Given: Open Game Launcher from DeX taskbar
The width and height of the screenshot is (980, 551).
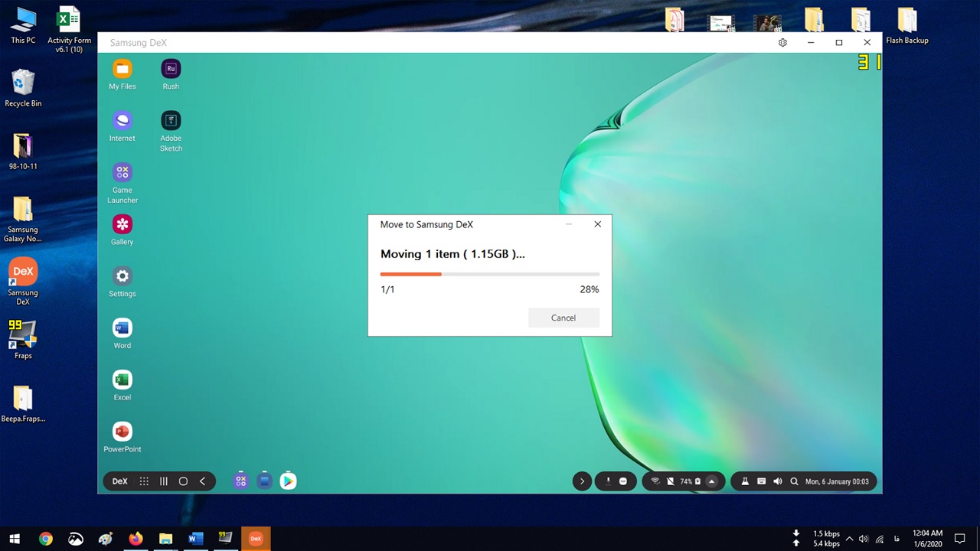Looking at the screenshot, I should [240, 481].
